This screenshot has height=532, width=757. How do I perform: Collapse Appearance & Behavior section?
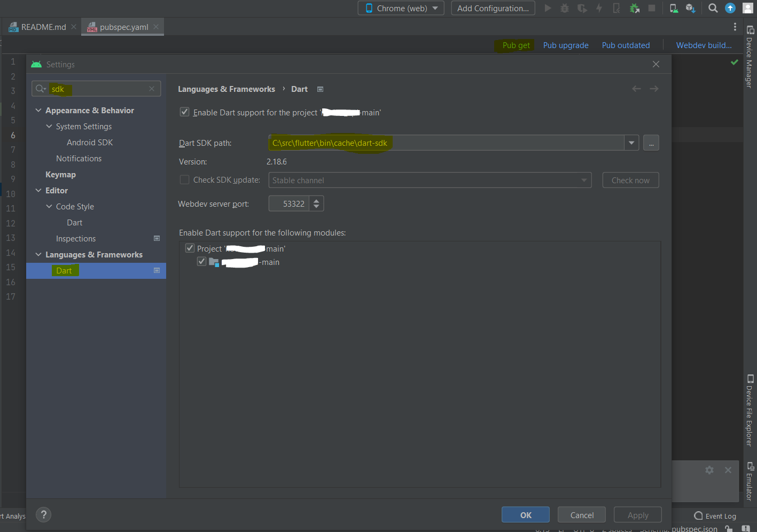coord(38,110)
